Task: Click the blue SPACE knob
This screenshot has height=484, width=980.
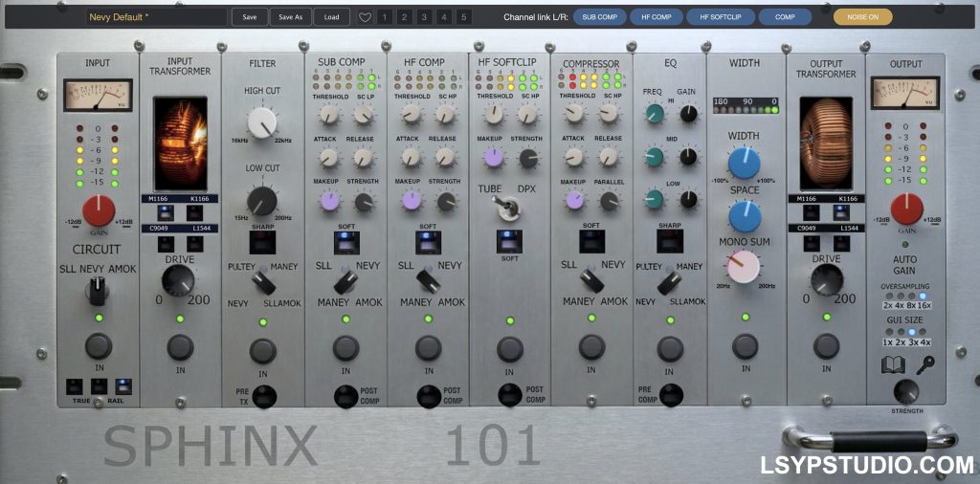Action: pos(745,216)
